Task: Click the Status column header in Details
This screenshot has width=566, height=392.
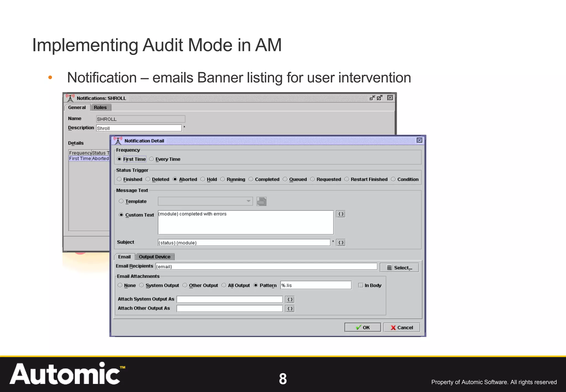Action: pos(101,153)
